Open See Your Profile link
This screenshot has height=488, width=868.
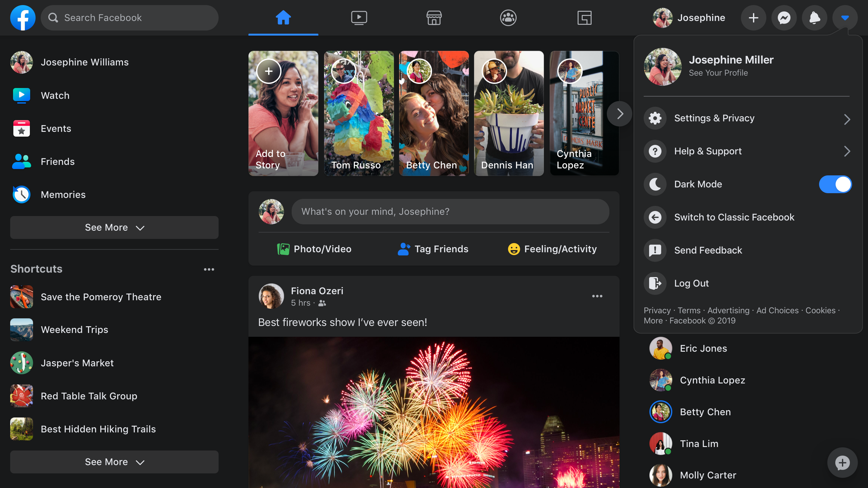[718, 72]
